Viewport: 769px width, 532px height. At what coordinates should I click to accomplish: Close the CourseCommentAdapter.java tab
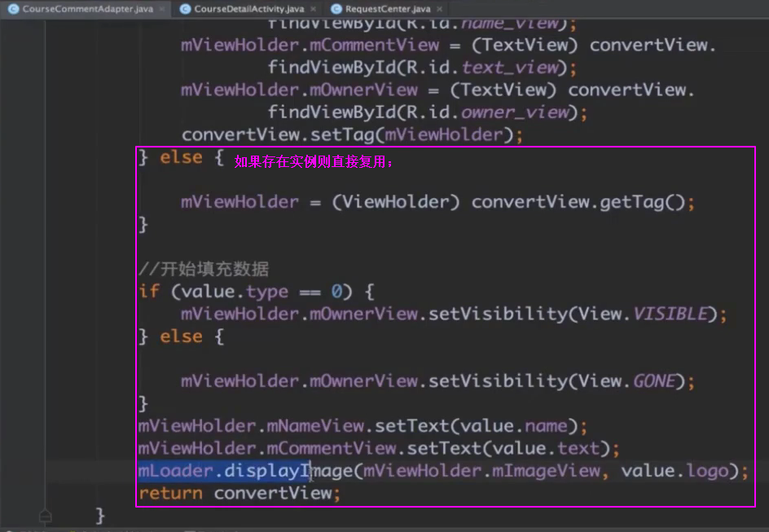coord(162,9)
